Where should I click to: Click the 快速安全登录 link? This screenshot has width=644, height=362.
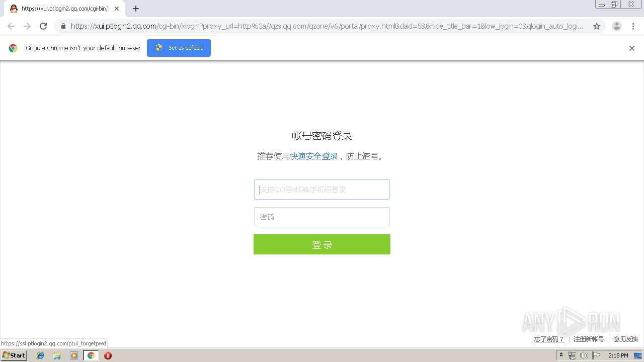(314, 156)
